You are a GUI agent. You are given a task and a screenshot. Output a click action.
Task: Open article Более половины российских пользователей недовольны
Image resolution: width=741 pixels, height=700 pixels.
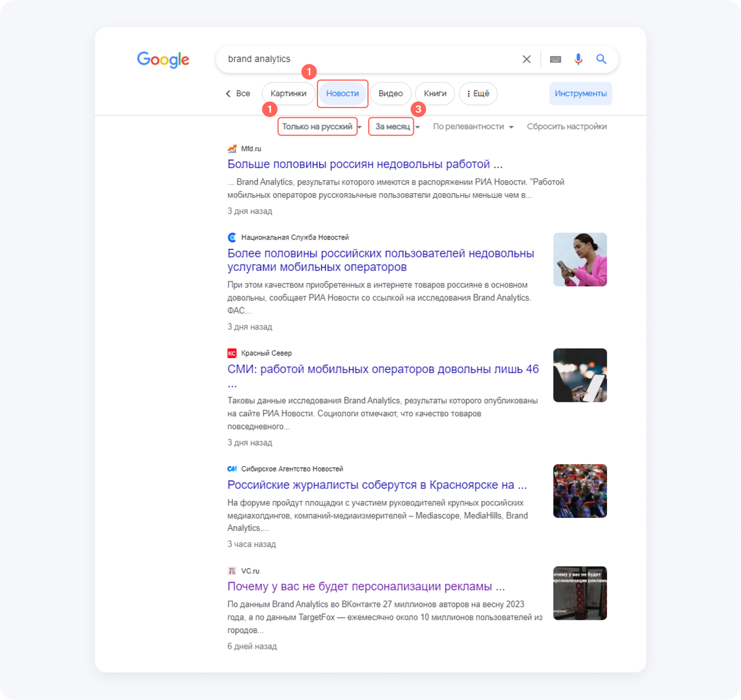[381, 260]
